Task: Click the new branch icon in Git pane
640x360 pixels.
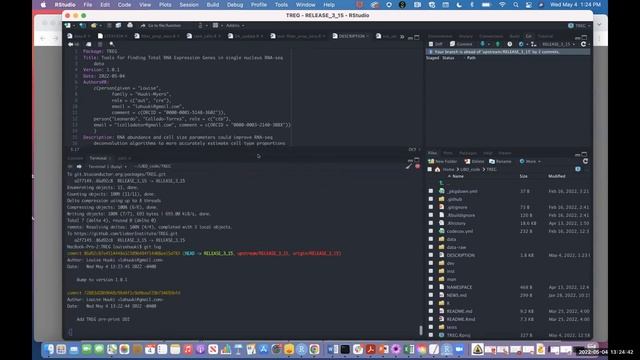Action: [533, 44]
